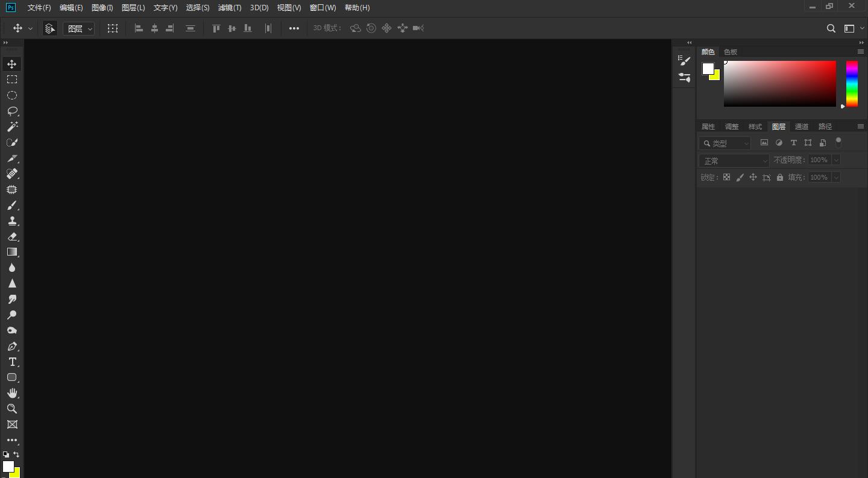Open the Layers panel menu button
This screenshot has height=478, width=868.
861,126
